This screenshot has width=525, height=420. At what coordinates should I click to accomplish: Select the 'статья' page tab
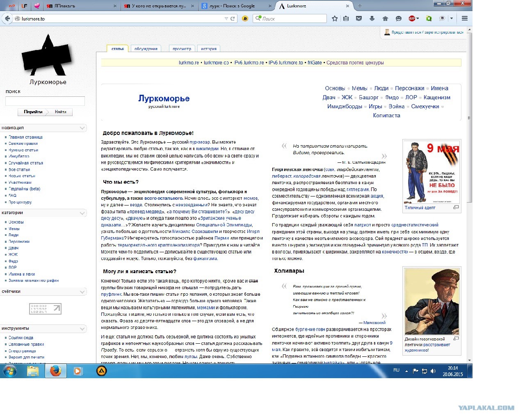pyautogui.click(x=118, y=49)
